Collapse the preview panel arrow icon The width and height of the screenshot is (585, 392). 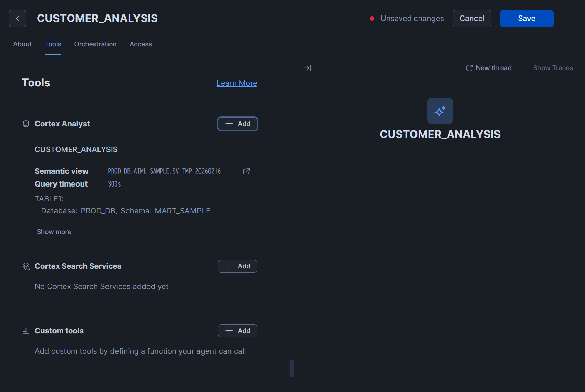[308, 68]
